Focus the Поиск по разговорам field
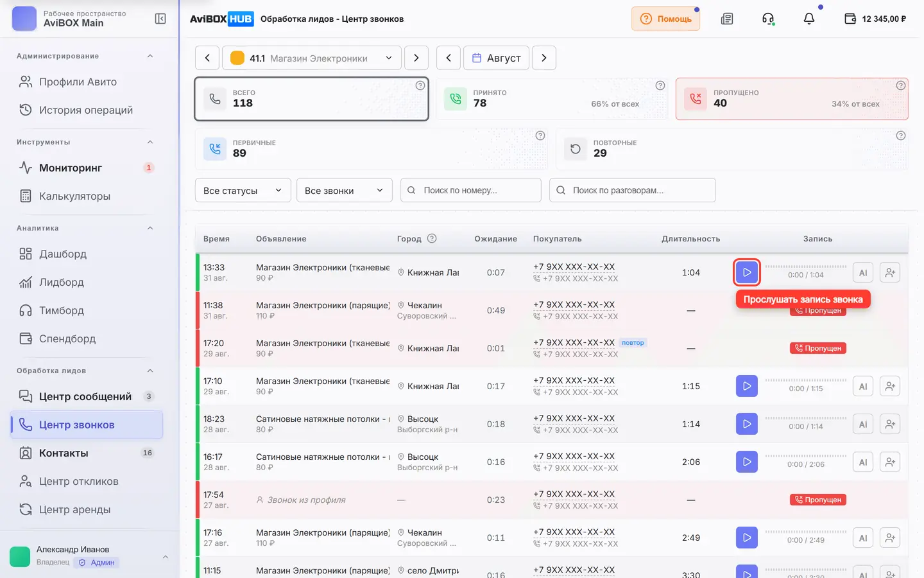 tap(633, 190)
